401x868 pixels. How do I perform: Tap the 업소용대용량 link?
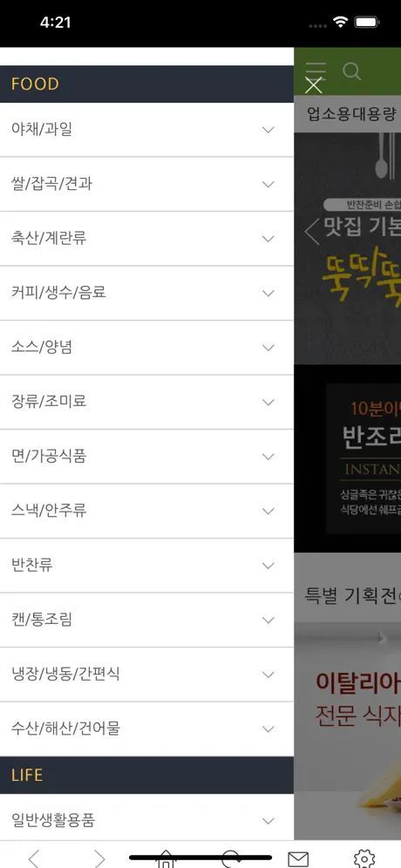tap(352, 114)
